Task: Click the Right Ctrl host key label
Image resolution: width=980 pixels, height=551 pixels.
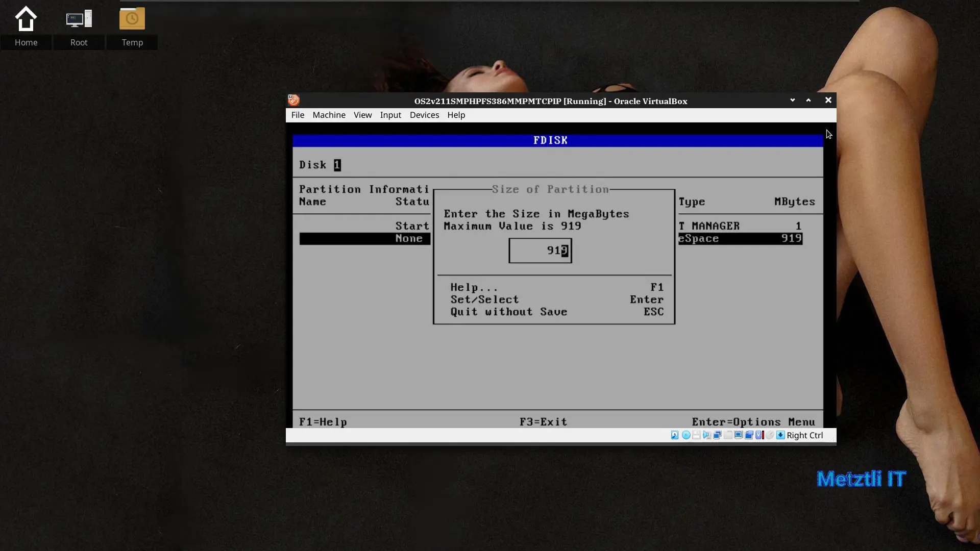Action: click(x=804, y=435)
